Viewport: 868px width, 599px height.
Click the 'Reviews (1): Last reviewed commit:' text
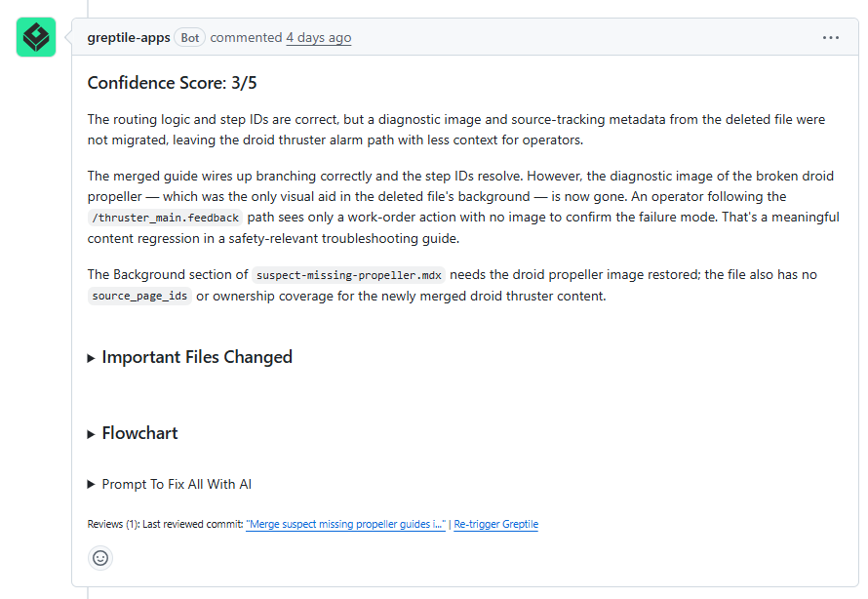pos(165,524)
